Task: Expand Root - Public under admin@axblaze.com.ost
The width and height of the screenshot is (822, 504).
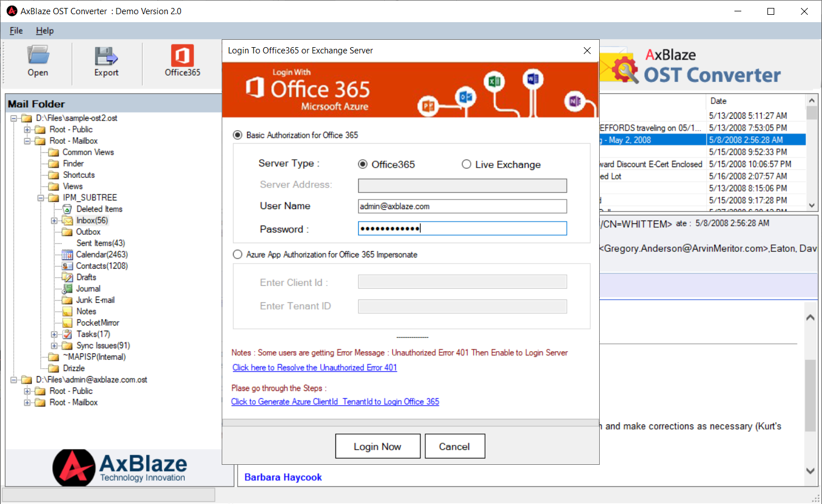Action: point(27,391)
